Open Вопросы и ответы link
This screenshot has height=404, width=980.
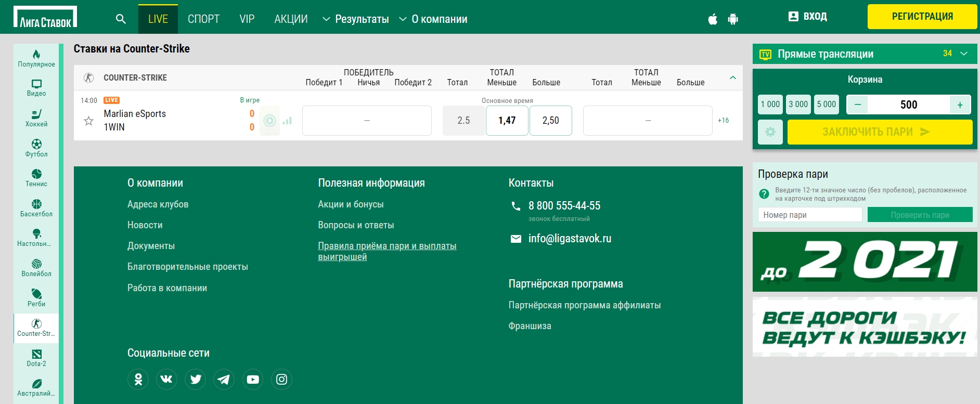tap(356, 225)
